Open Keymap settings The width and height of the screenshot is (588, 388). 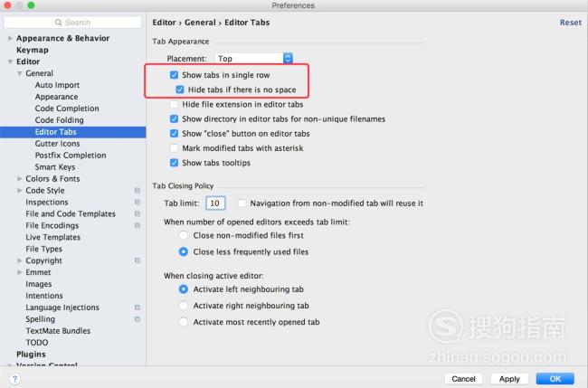coord(33,50)
